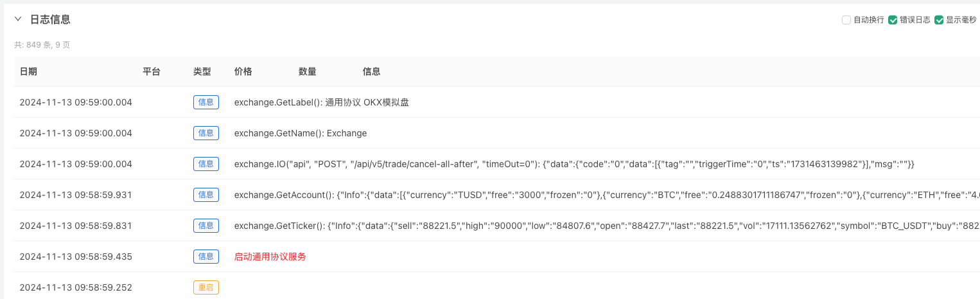Select the 平台 column header
The width and height of the screenshot is (980, 299).
152,71
